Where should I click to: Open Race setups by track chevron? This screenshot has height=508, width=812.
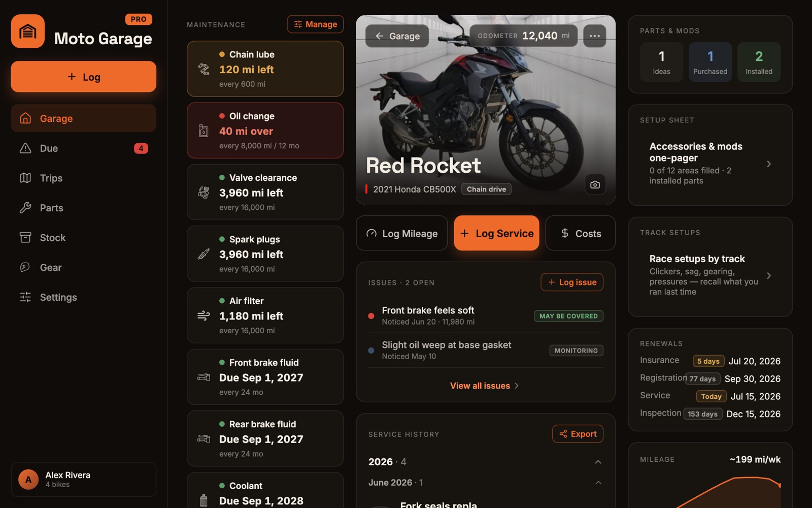[769, 275]
